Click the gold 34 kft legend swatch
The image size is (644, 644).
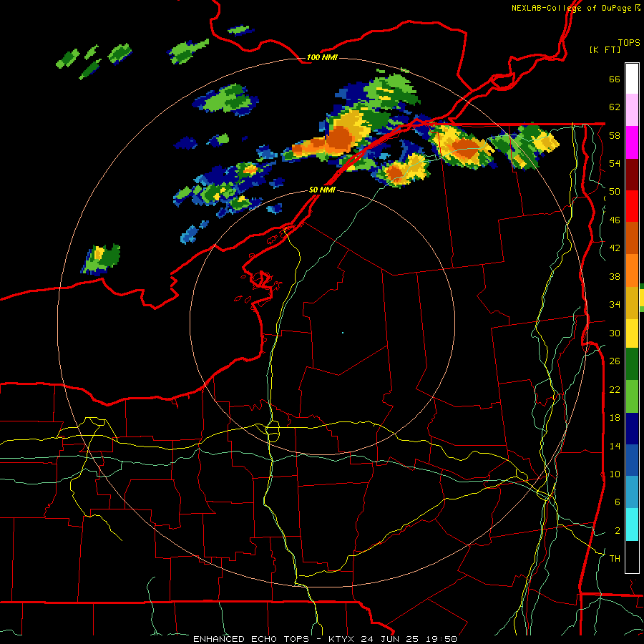pyautogui.click(x=632, y=303)
